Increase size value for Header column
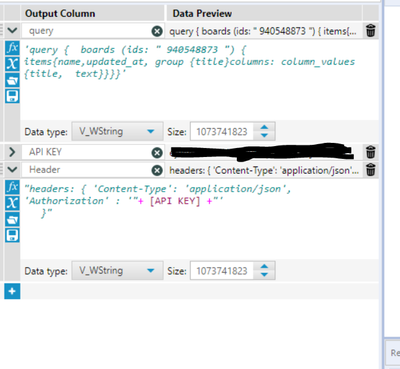 (x=264, y=267)
